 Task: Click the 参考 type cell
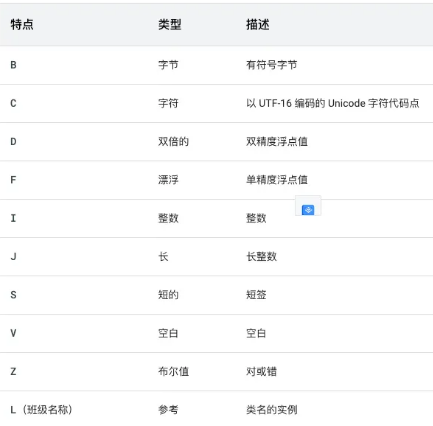[168, 410]
